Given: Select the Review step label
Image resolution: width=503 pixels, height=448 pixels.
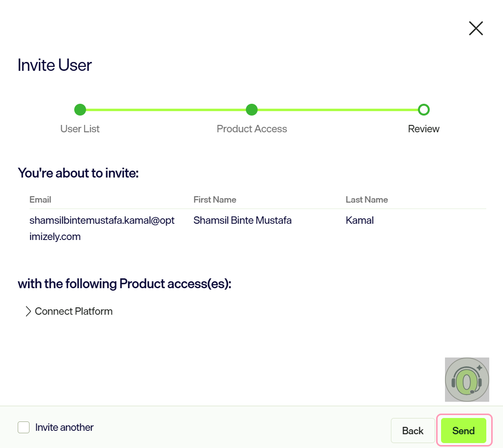Looking at the screenshot, I should (423, 129).
